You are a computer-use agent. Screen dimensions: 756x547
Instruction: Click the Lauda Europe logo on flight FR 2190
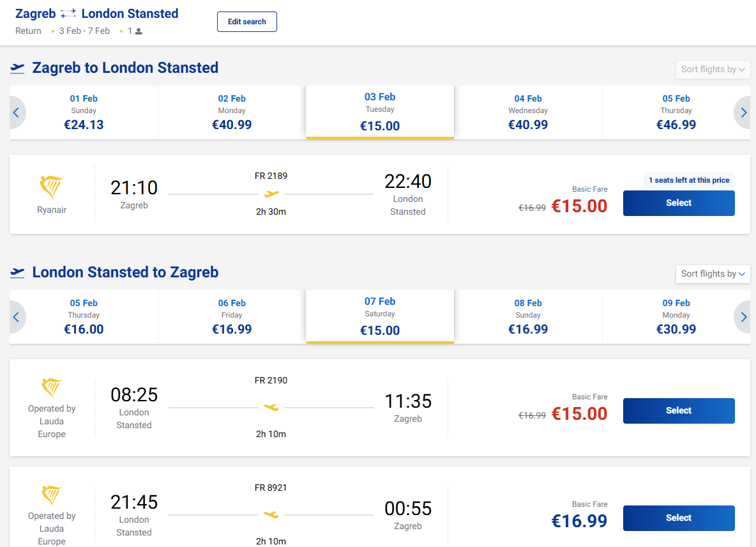point(52,388)
